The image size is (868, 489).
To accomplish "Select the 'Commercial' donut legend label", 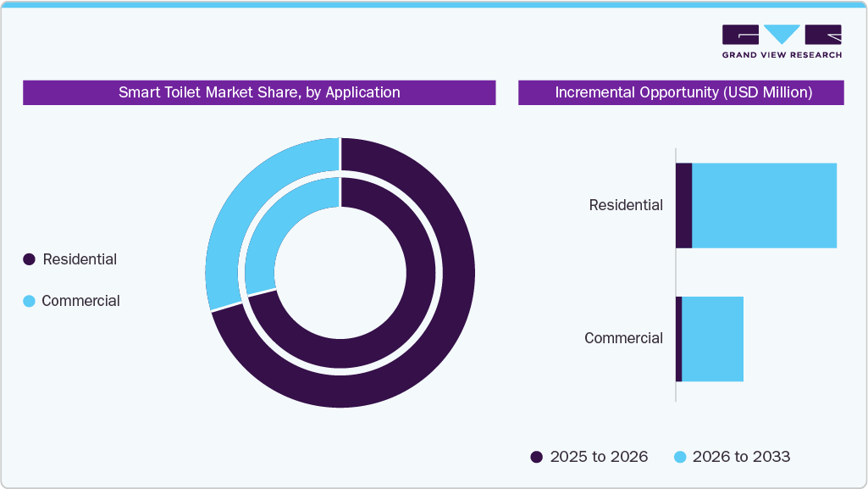I will click(80, 301).
